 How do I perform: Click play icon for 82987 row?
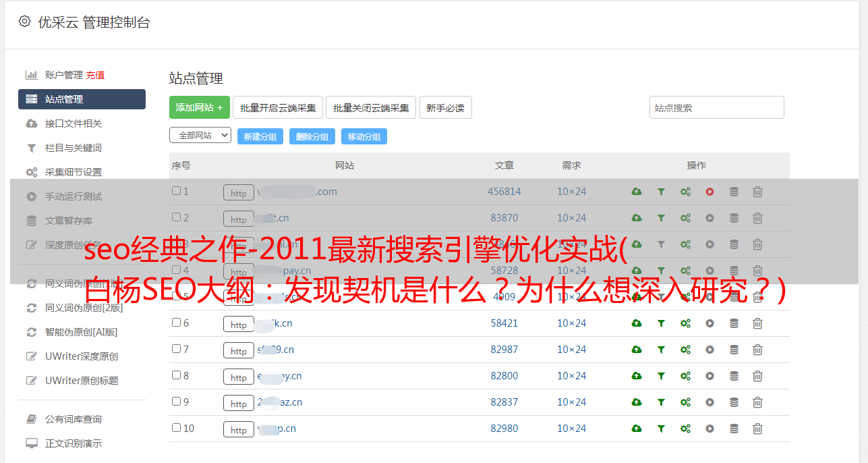point(710,350)
